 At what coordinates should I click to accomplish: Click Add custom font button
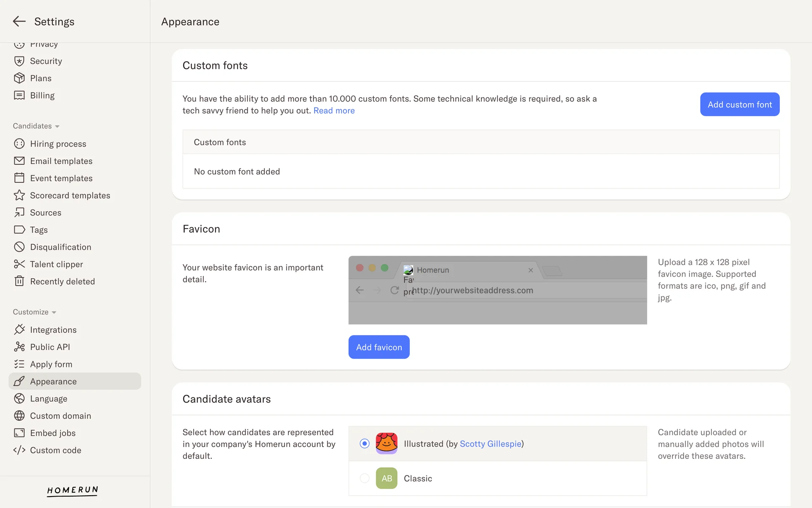coord(740,104)
